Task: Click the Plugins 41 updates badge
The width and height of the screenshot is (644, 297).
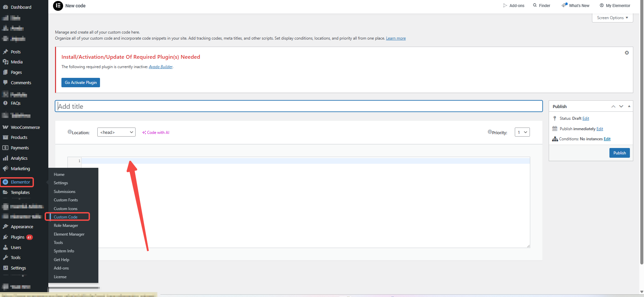Action: coord(30,237)
